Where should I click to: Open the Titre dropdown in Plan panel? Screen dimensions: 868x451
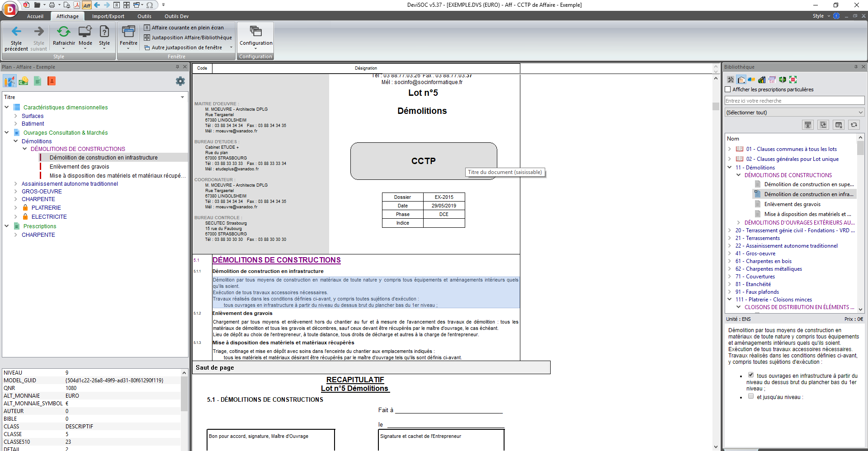182,97
